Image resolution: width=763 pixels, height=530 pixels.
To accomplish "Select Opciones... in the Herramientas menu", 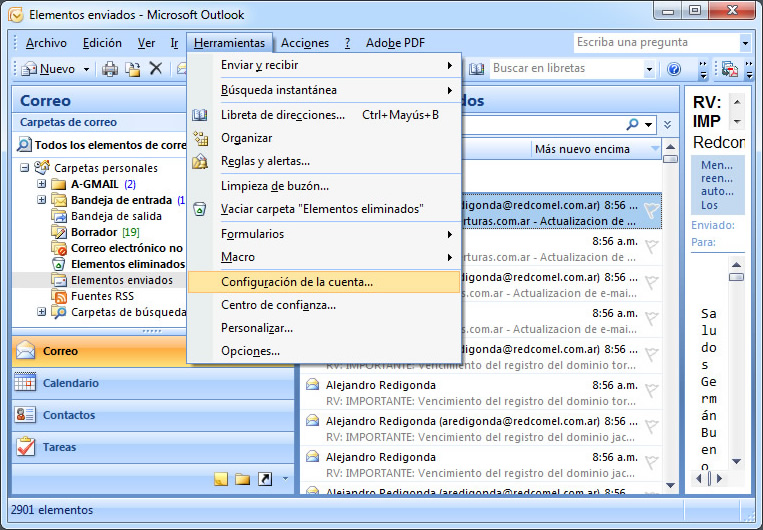I will tap(250, 351).
